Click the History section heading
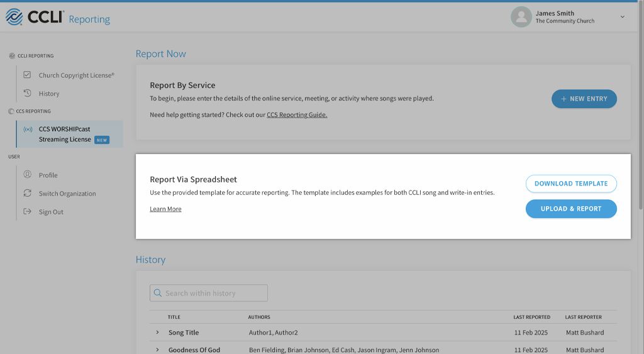The image size is (644, 354). [150, 260]
